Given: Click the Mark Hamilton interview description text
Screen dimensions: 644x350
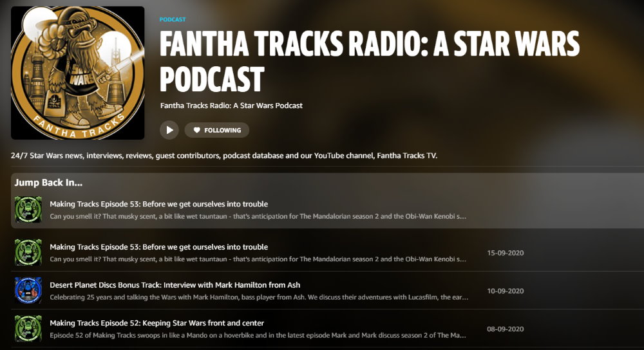Looking at the screenshot, I should [x=259, y=297].
